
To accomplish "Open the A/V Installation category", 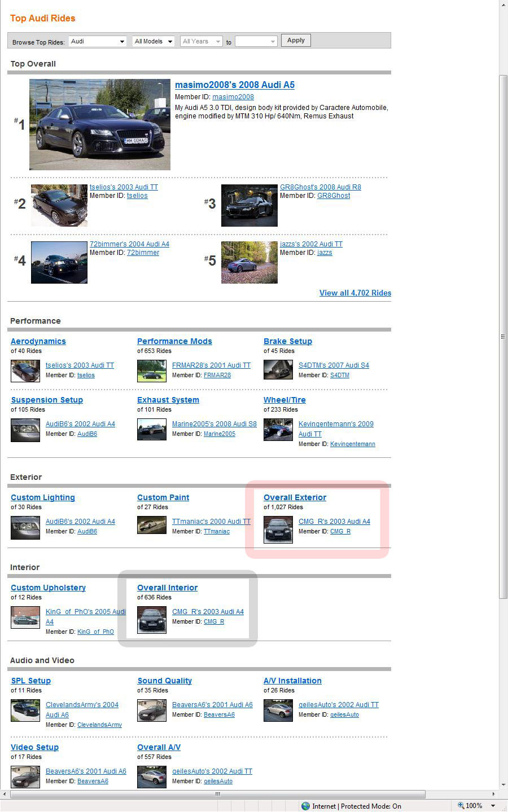I will point(292,681).
